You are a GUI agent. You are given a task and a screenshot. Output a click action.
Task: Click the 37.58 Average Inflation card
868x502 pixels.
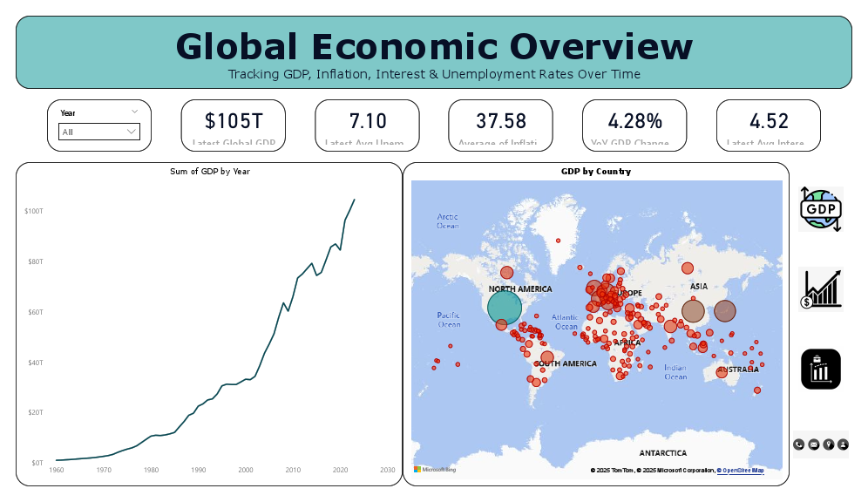500,125
